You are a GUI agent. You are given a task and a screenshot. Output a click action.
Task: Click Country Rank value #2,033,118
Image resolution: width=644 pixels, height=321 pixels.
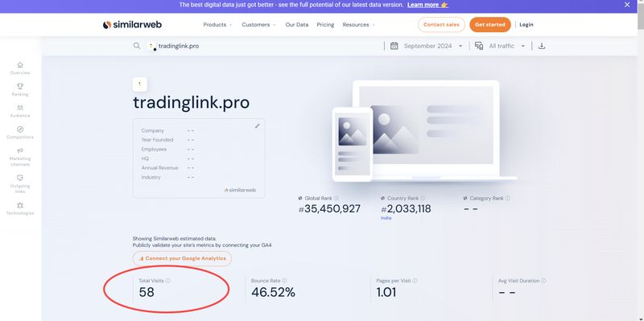(406, 209)
